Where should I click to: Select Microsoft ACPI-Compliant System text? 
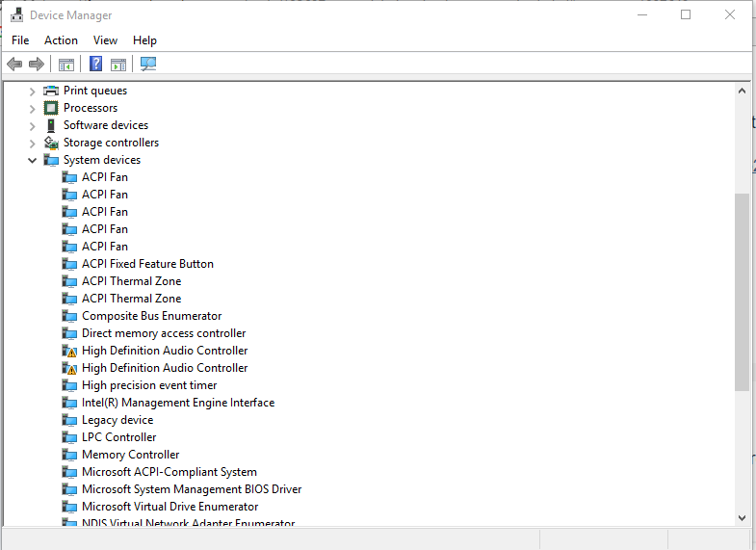coord(169,472)
